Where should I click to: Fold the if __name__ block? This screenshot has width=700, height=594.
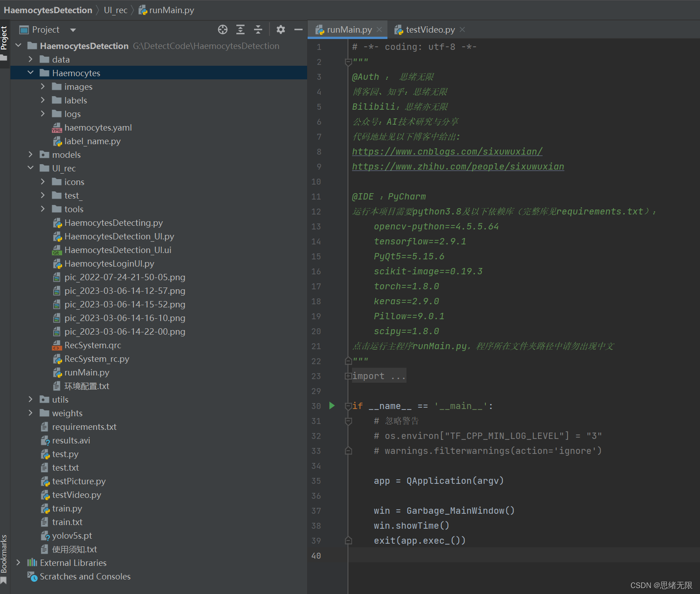coord(348,406)
